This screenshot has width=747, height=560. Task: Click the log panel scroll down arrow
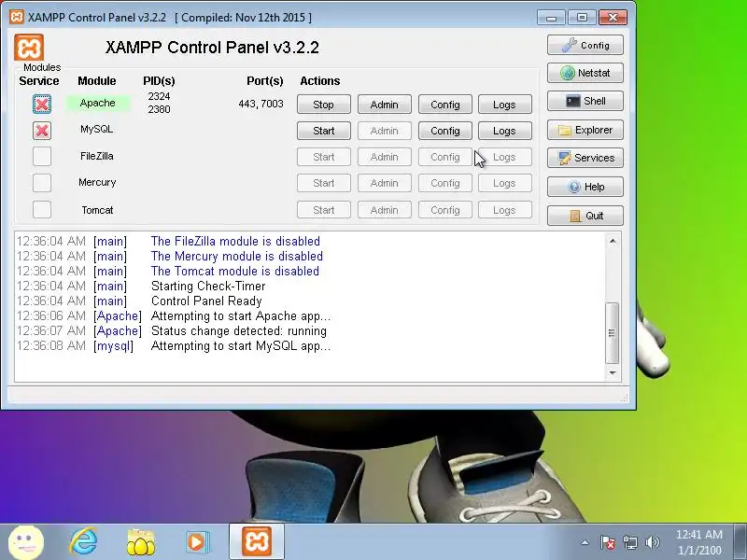point(613,372)
